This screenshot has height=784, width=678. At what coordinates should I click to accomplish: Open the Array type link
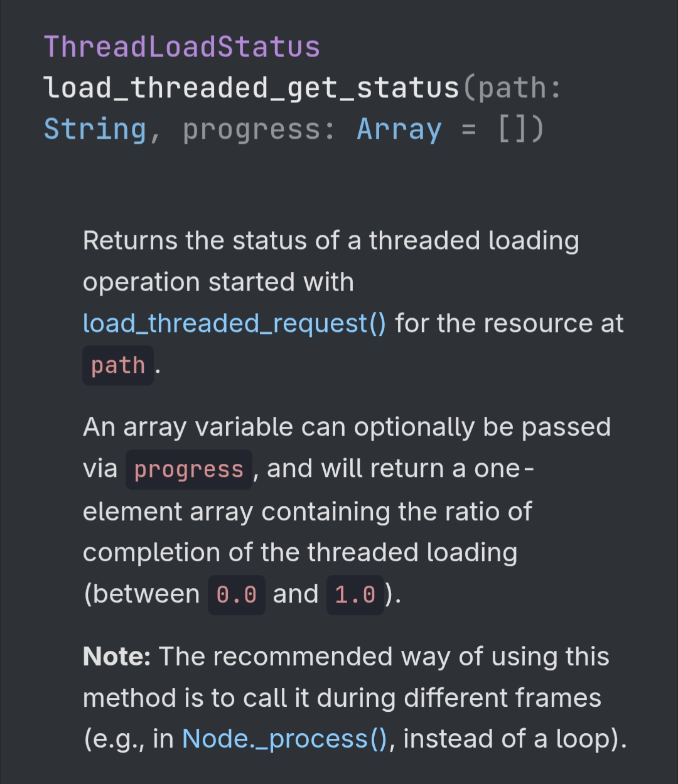pos(399,129)
